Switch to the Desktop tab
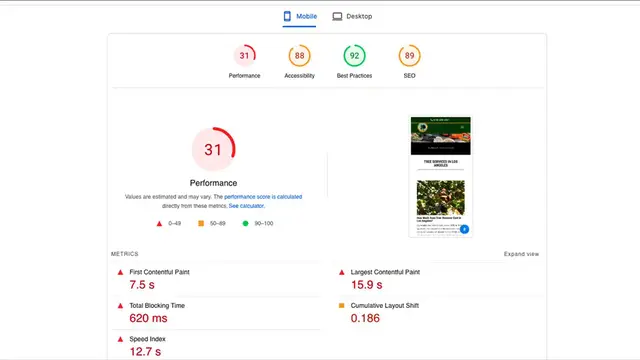 (x=352, y=16)
